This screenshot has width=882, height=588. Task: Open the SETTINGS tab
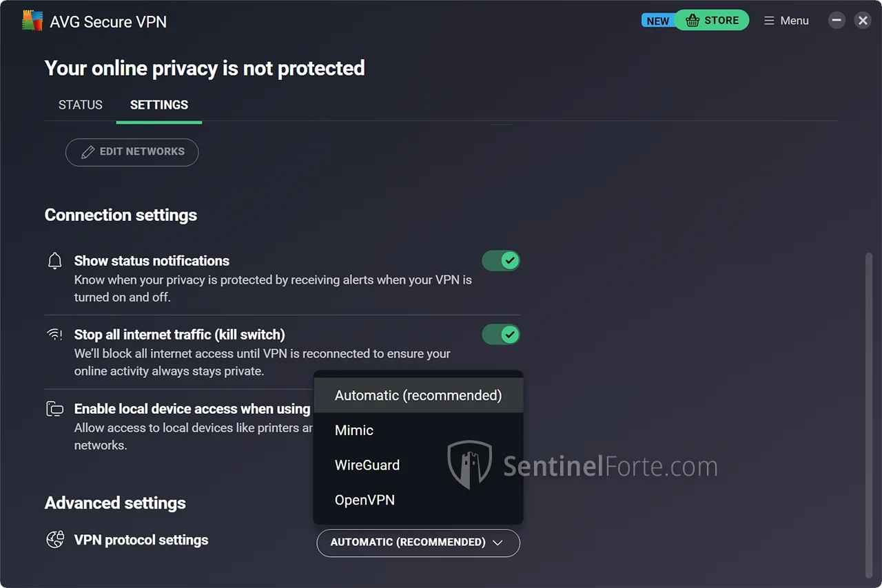pyautogui.click(x=159, y=105)
